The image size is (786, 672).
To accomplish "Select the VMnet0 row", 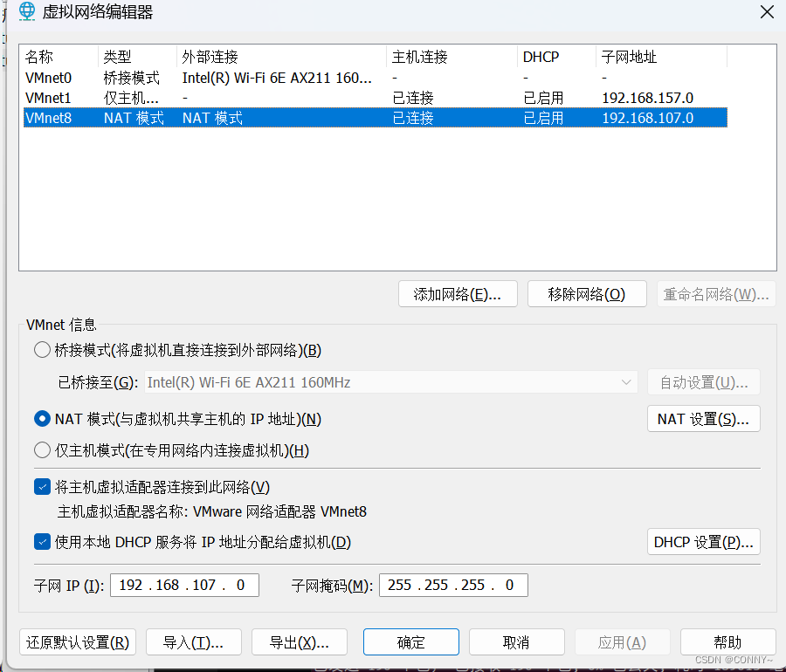I will point(376,78).
